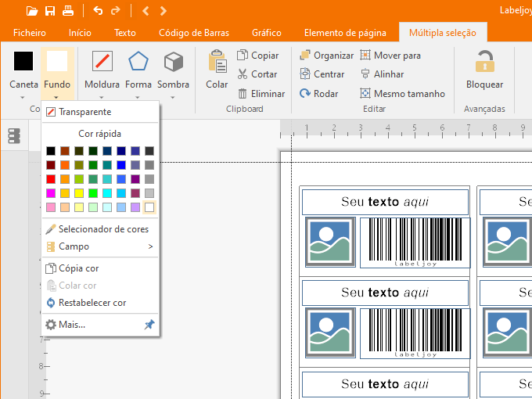This screenshot has height=399, width=532.
Task: Select the Sombra cube shadow icon
Action: pyautogui.click(x=174, y=62)
